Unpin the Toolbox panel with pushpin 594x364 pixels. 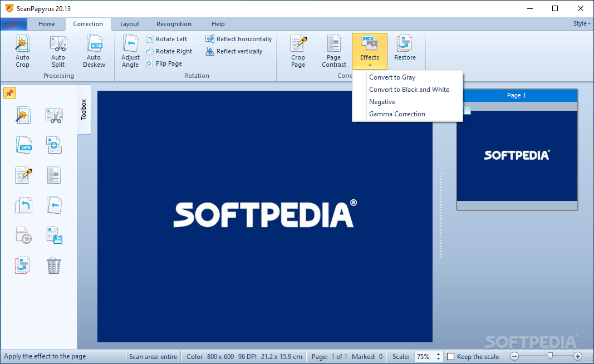pyautogui.click(x=10, y=93)
